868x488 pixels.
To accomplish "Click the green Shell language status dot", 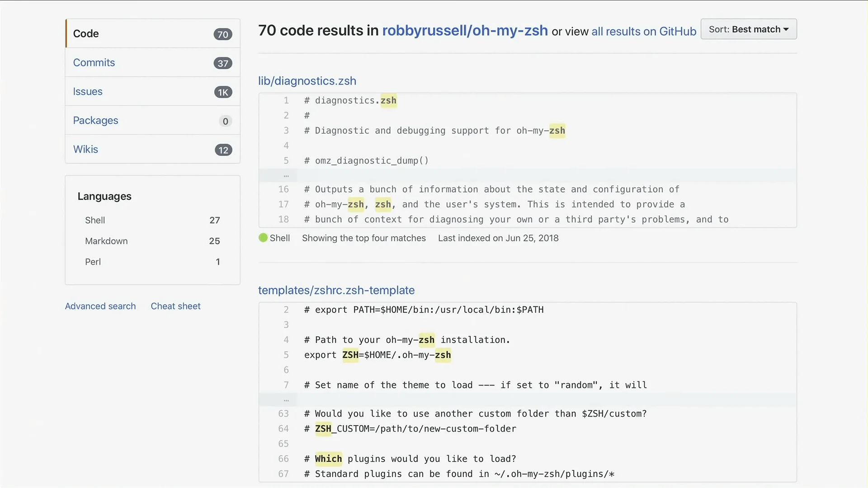I will coord(263,238).
